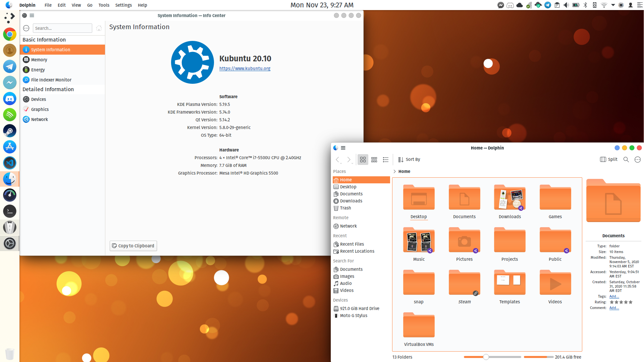
Task: Click the disk free space bar
Action: pyautogui.click(x=539, y=357)
